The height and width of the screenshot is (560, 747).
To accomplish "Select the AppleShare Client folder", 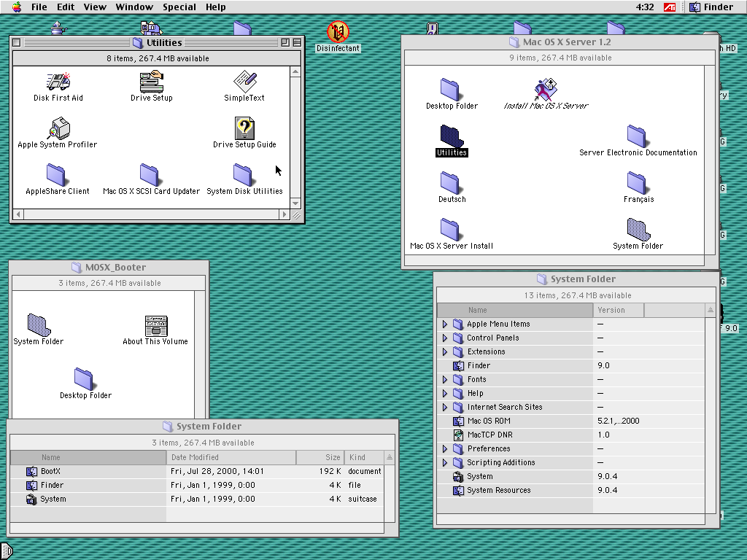I will 56,175.
